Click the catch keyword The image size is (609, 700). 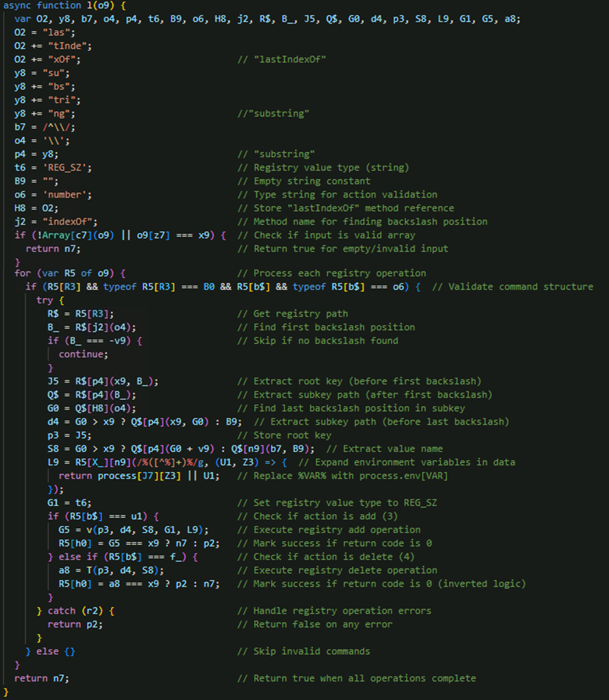tap(62, 610)
